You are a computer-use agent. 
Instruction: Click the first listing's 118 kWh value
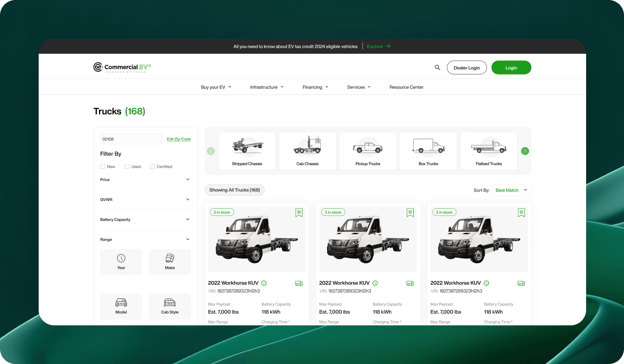point(271,312)
